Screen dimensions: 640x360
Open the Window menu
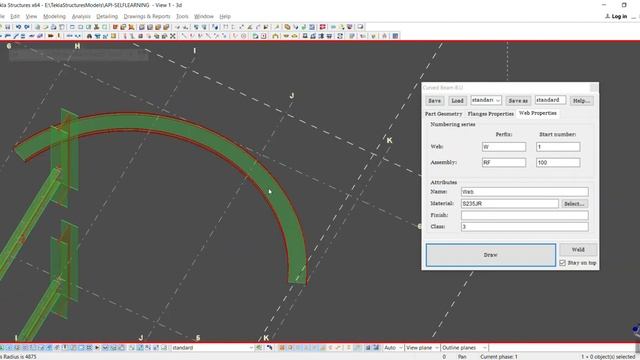(x=204, y=16)
